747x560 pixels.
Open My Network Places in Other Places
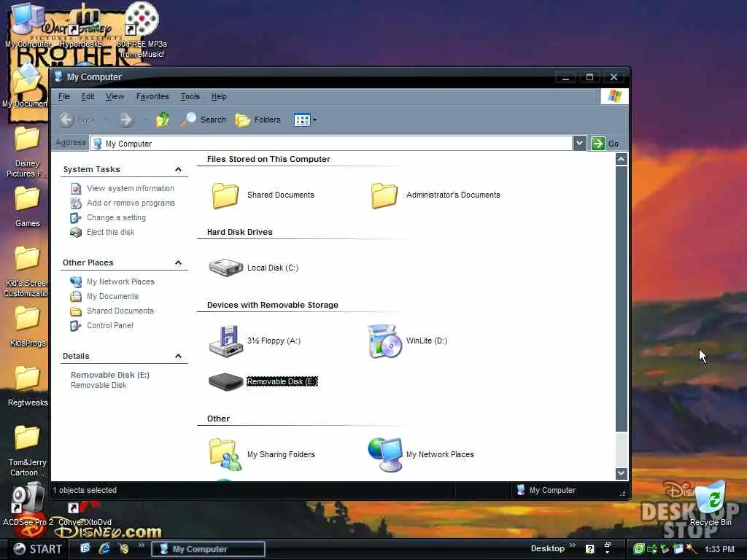click(x=120, y=281)
